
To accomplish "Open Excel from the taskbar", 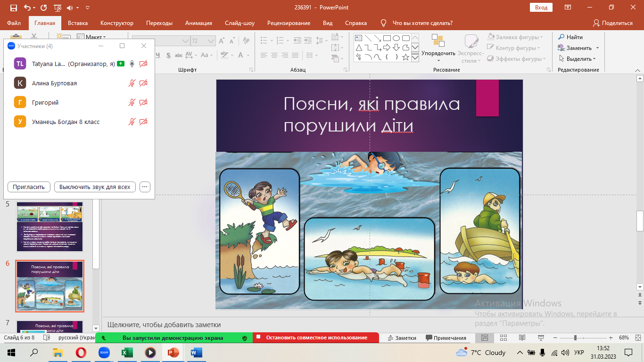I will click(126, 352).
